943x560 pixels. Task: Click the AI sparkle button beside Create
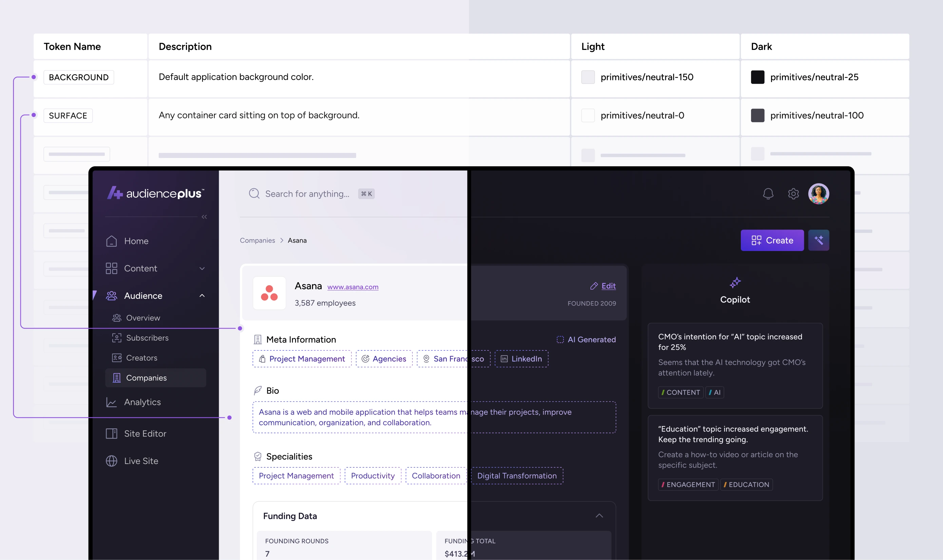coord(819,240)
